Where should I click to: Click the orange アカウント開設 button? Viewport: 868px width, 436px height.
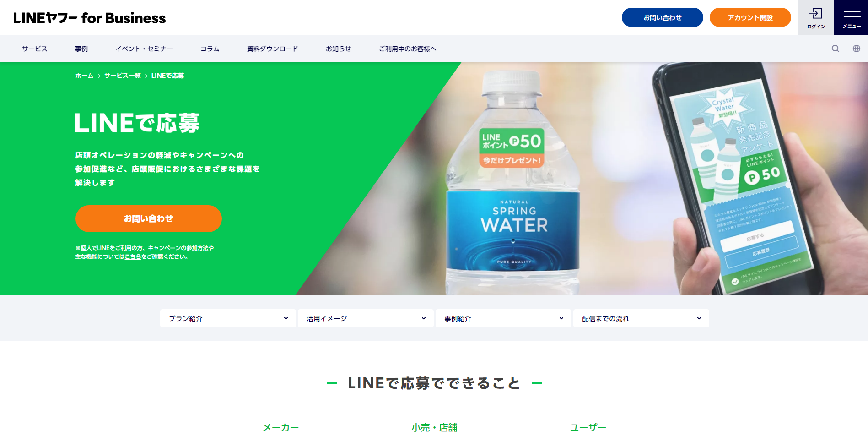750,17
